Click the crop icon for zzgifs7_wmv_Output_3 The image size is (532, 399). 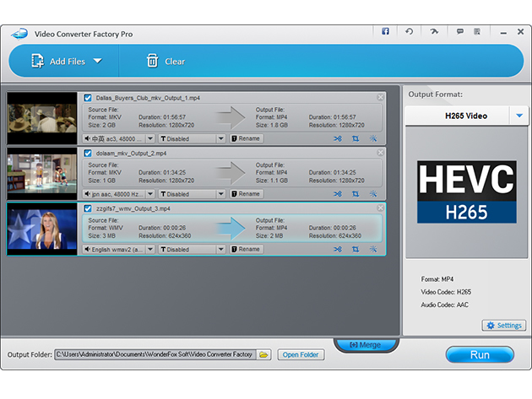(356, 249)
